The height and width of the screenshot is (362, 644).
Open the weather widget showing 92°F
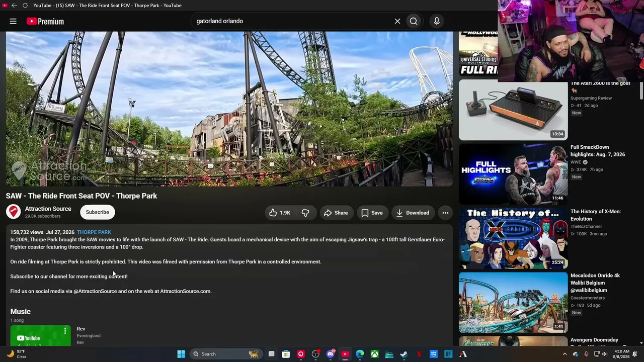[16, 354]
